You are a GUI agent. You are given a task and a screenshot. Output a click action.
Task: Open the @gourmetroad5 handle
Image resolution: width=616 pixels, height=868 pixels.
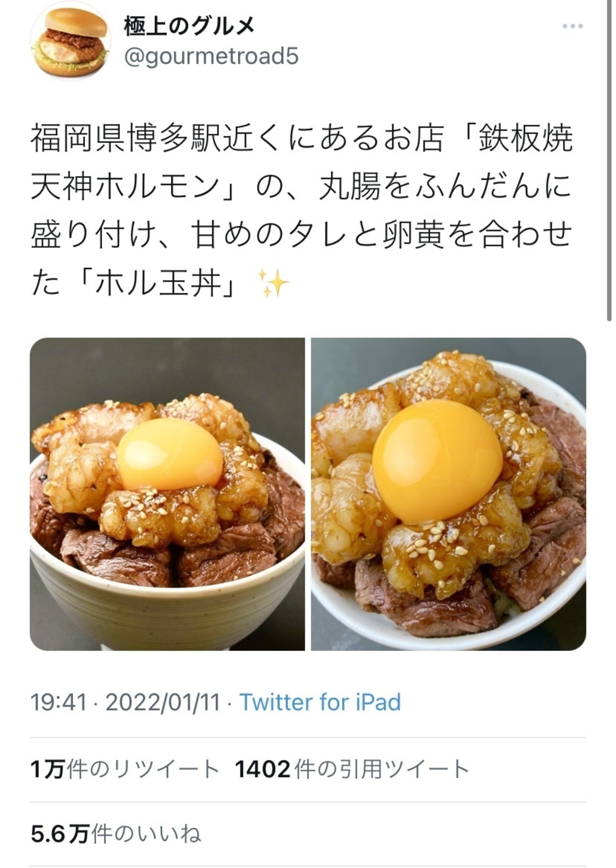pyautogui.click(x=211, y=56)
